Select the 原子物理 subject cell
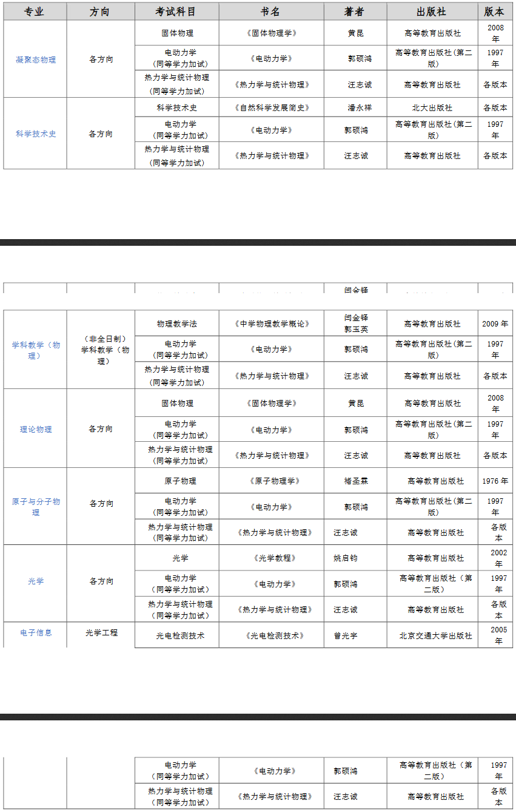 click(177, 481)
